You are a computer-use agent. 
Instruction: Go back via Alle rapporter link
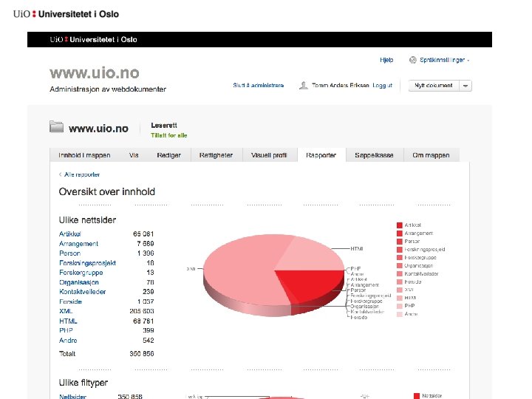(82, 174)
